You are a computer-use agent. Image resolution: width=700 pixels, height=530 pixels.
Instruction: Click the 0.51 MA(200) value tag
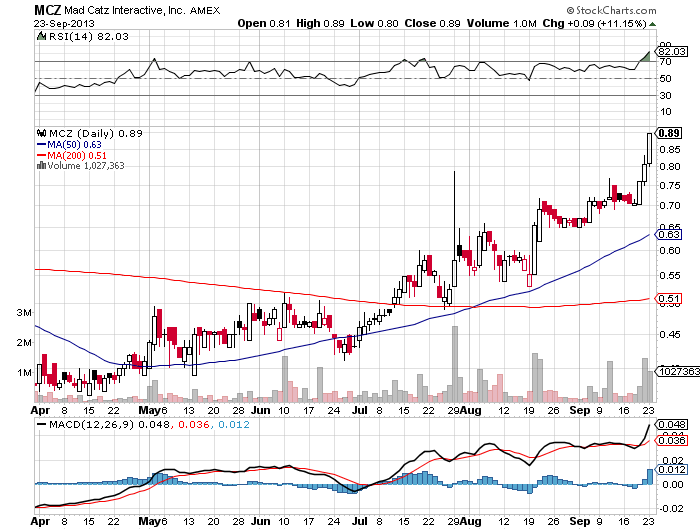click(668, 298)
